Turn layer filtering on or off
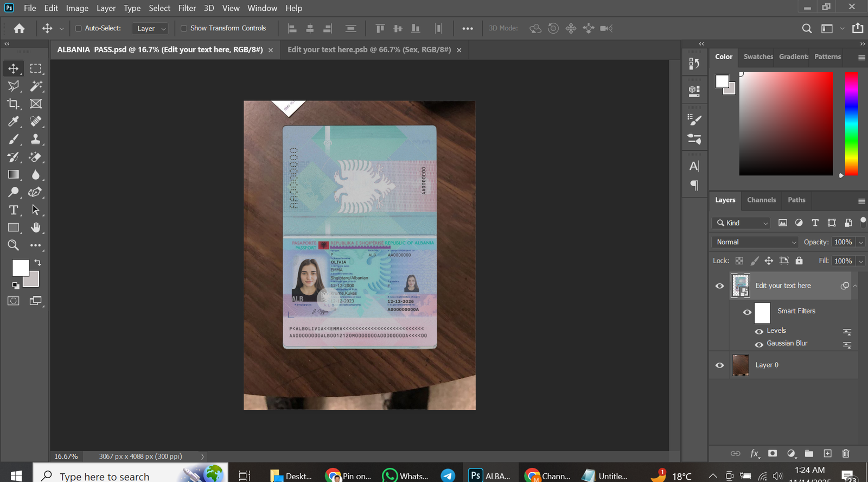The image size is (868, 482). tap(863, 220)
